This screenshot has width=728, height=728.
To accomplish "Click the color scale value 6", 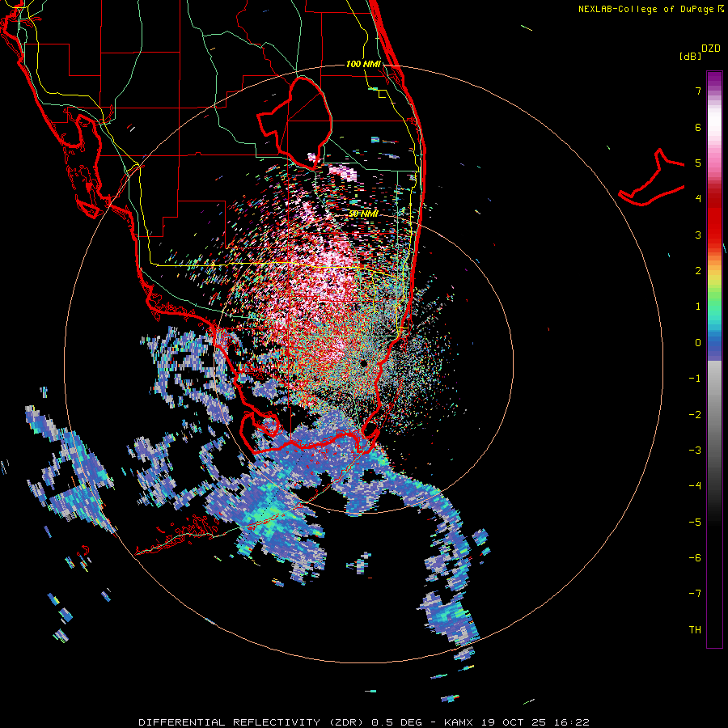I will point(698,127).
